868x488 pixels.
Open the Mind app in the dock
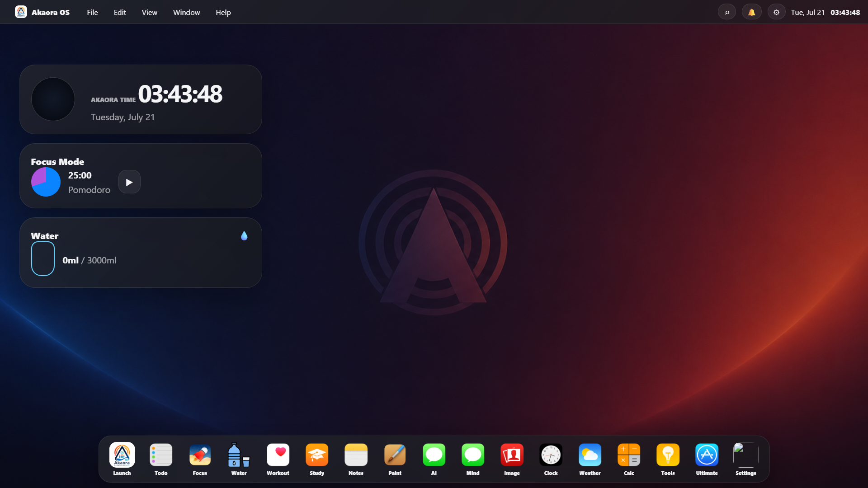pyautogui.click(x=473, y=459)
